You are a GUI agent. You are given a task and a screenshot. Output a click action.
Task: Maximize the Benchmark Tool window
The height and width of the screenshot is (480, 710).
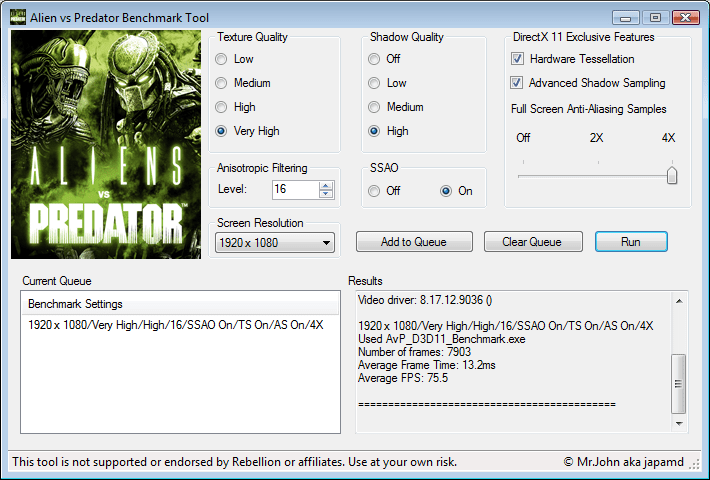point(655,18)
